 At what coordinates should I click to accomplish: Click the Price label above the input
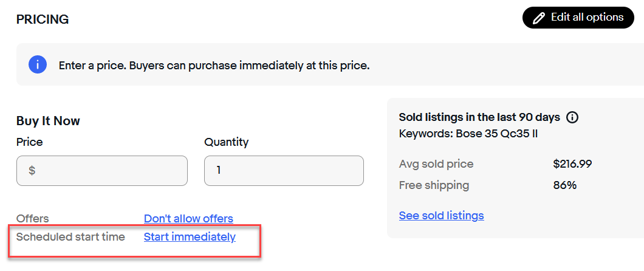click(29, 142)
